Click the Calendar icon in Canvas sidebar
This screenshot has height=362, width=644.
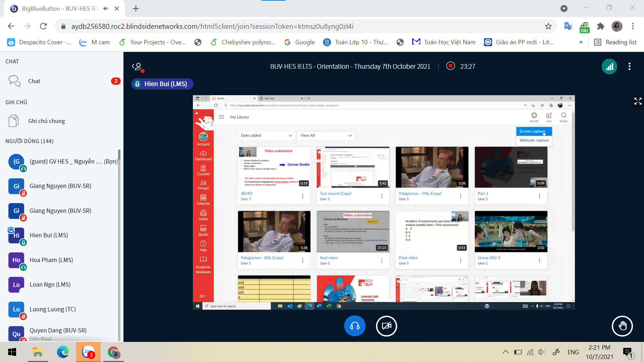pyautogui.click(x=203, y=200)
